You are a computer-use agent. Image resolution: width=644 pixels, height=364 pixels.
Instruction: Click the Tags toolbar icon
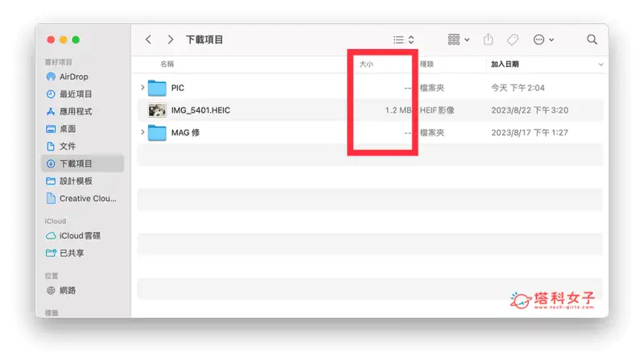(x=513, y=39)
